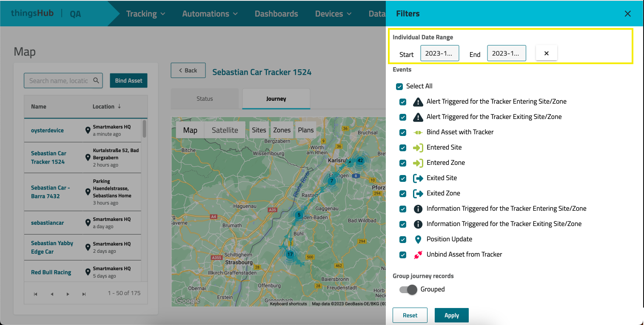The image size is (644, 325).
Task: Click the search magnifier icon in asset search
Action: (x=97, y=80)
